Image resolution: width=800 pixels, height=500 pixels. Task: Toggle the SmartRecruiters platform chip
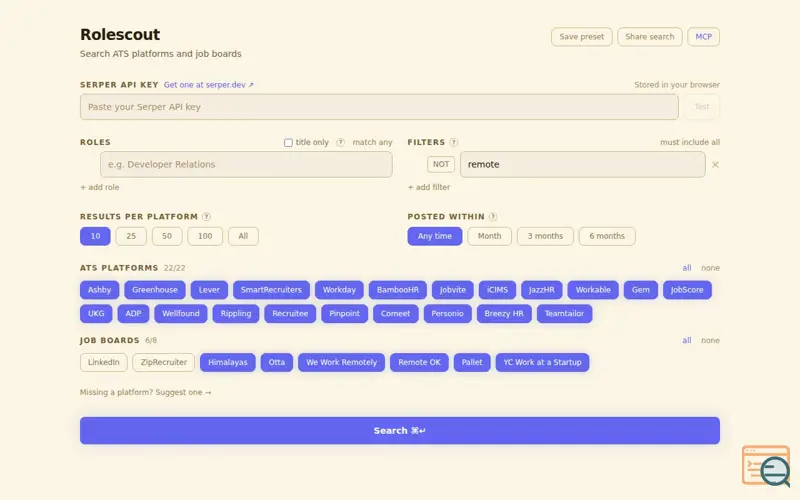click(271, 290)
